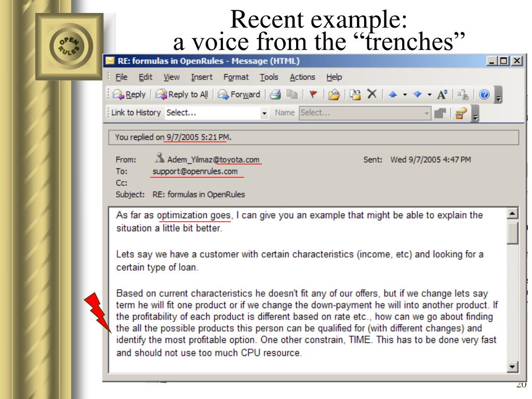This screenshot has height=399, width=532.
Task: Click the translate characters icon
Action: pyautogui.click(x=463, y=95)
